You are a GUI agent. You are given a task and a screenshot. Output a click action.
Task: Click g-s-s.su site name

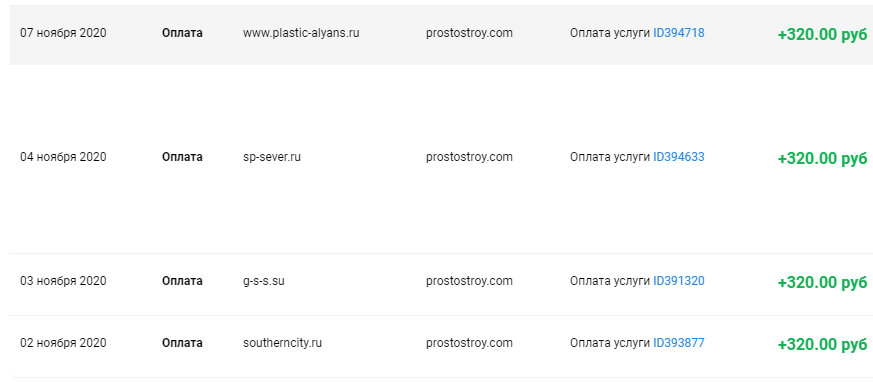pyautogui.click(x=264, y=281)
